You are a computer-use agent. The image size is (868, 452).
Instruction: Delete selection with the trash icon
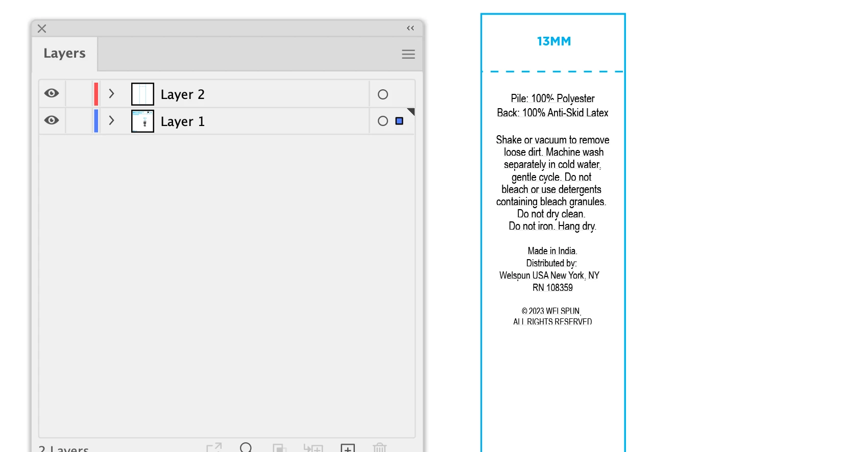click(x=380, y=447)
